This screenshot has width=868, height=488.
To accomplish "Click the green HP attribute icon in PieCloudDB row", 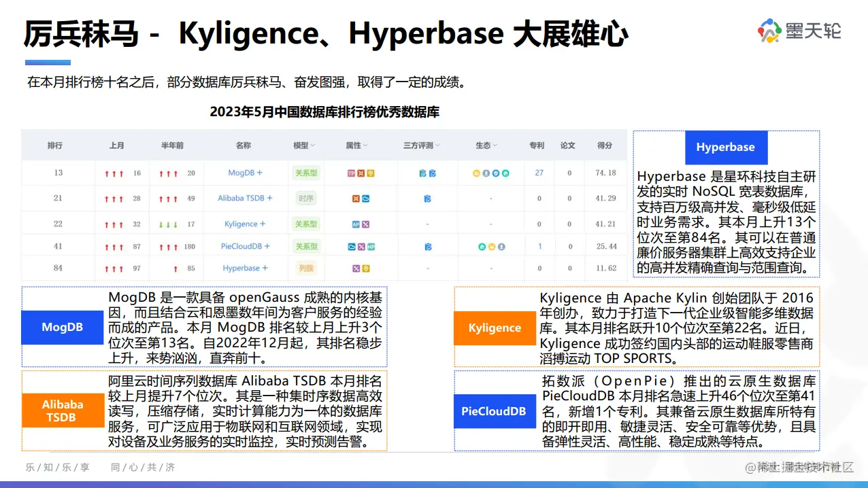I will pos(371,247).
